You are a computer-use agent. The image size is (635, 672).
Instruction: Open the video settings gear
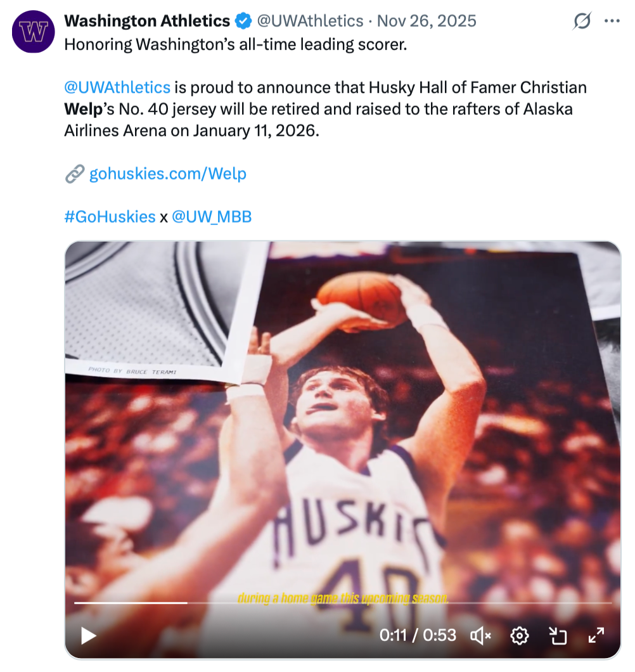click(x=520, y=635)
